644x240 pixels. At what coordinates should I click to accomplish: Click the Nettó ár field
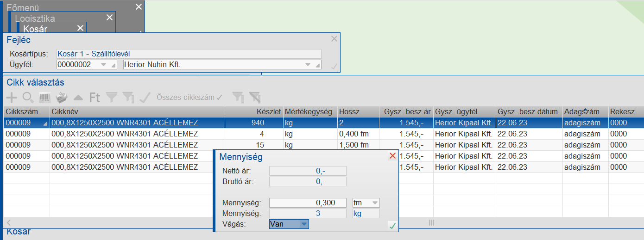pos(308,171)
